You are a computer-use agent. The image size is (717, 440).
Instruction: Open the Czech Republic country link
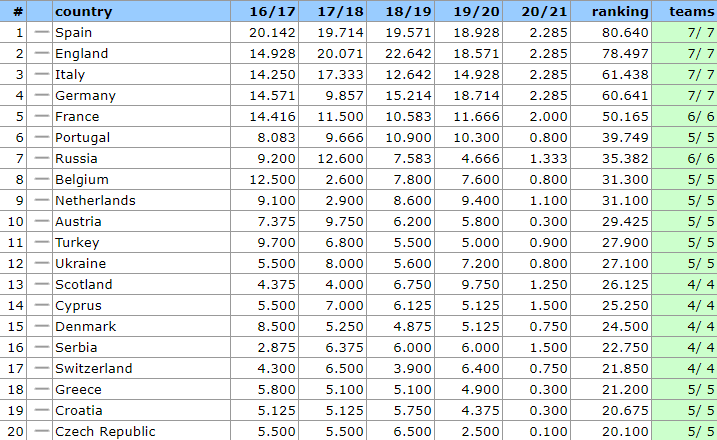pos(105,432)
